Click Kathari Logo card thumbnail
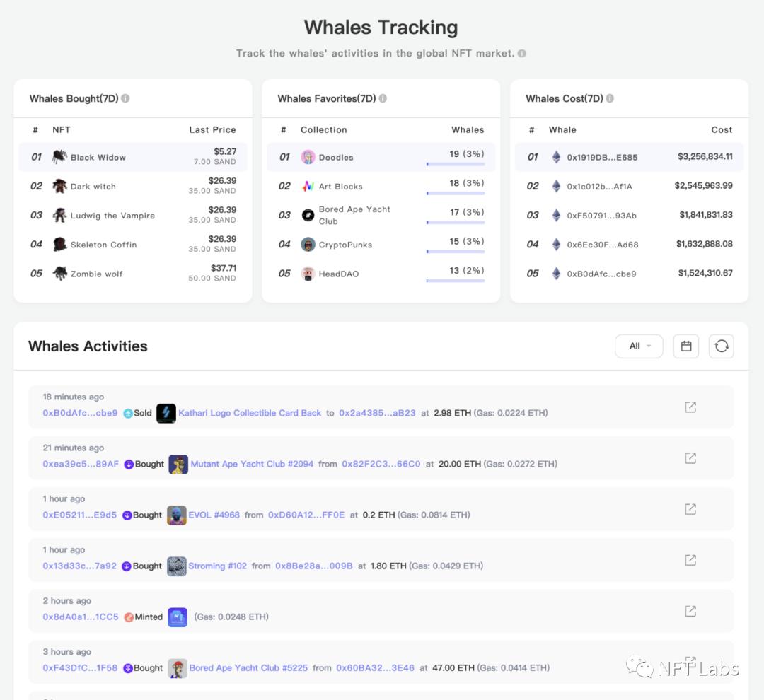This screenshot has width=764, height=700. click(166, 413)
